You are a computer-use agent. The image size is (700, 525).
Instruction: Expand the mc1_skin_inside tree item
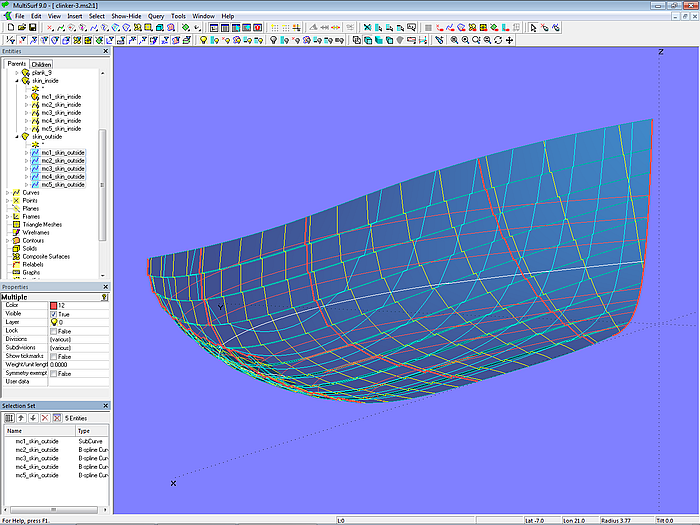(x=26, y=96)
